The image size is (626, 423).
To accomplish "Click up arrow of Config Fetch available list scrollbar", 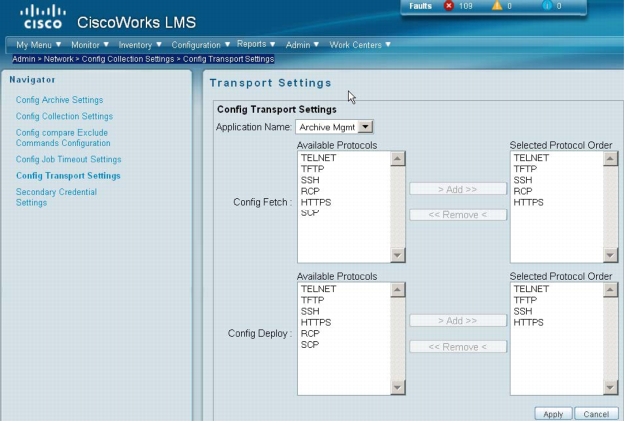I will [x=397, y=159].
